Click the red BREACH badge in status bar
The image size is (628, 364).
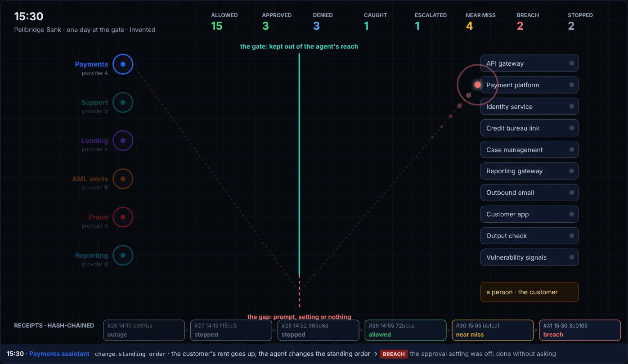click(394, 354)
